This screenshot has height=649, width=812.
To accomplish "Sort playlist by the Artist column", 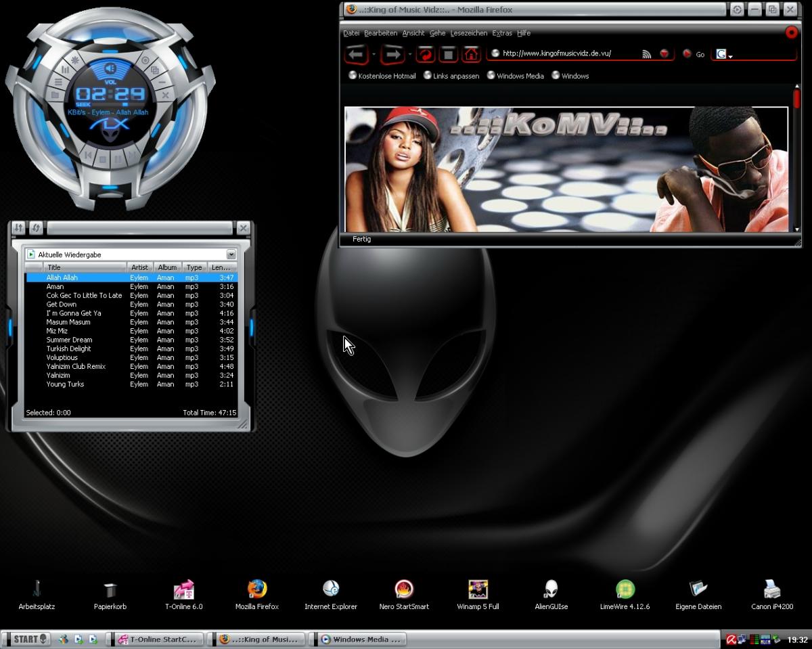I will pos(140,267).
